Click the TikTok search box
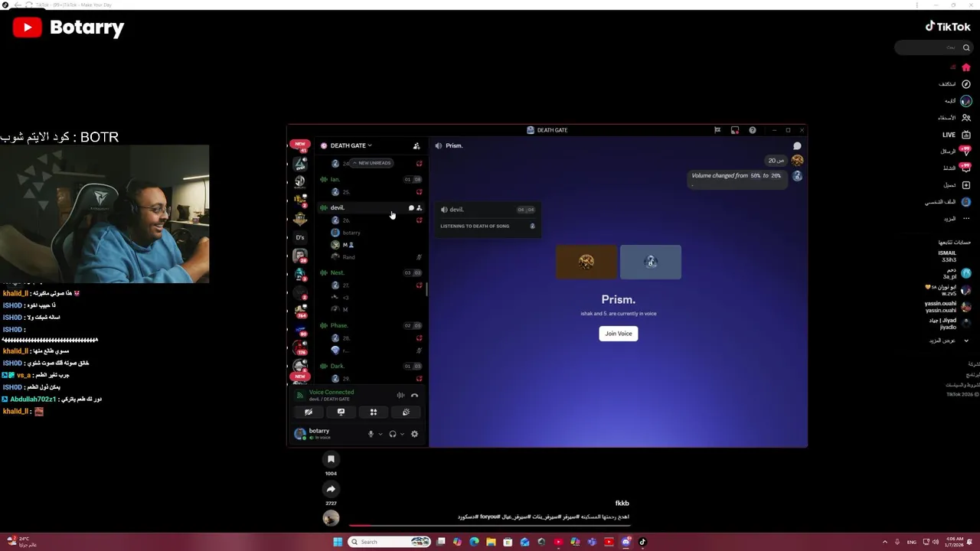Viewport: 980px width, 551px height. click(x=933, y=47)
